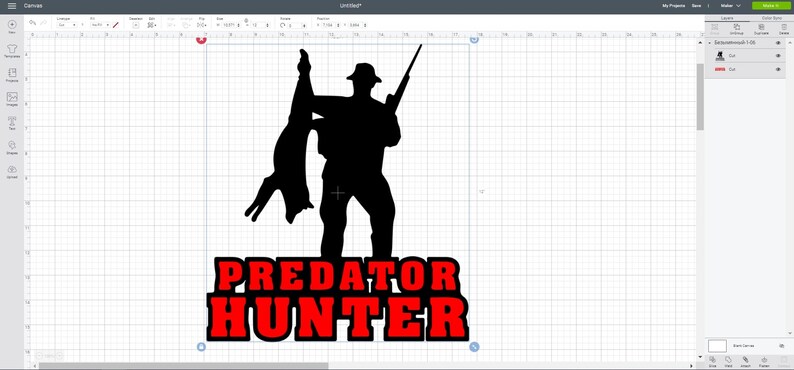This screenshot has width=794, height=370.
Task: Open the Edit toolbar menu
Action: (151, 25)
